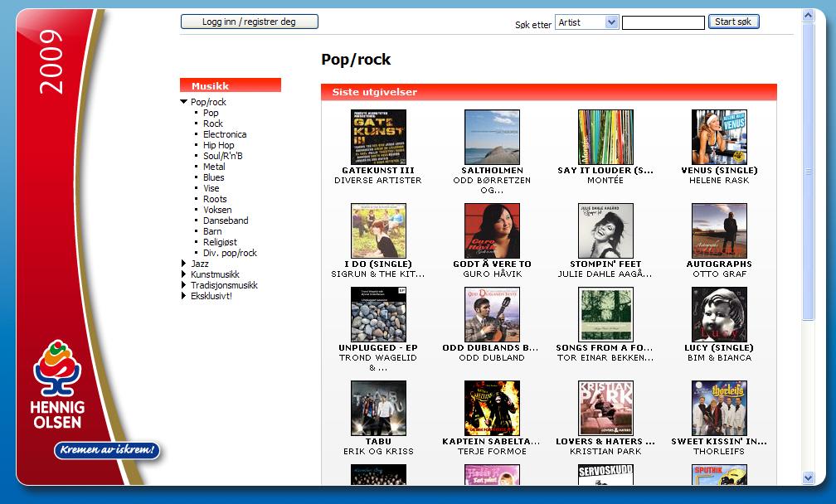Select the Pop subgenre
The image size is (836, 504).
click(211, 113)
